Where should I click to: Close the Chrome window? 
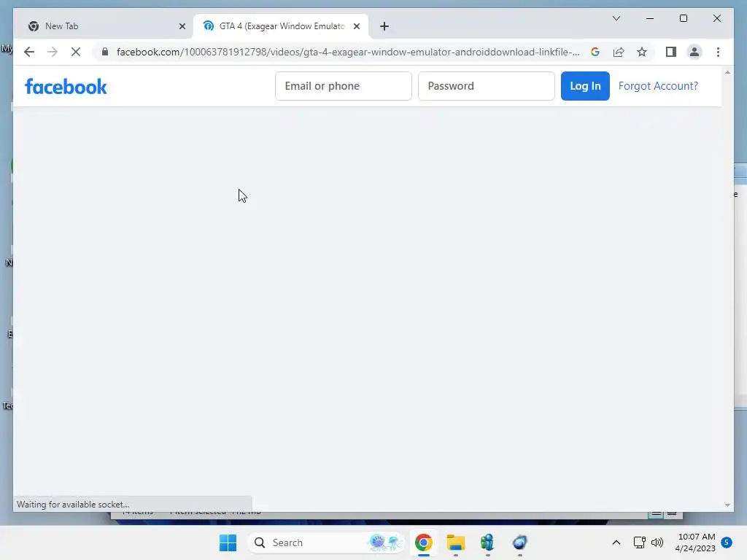pos(716,18)
